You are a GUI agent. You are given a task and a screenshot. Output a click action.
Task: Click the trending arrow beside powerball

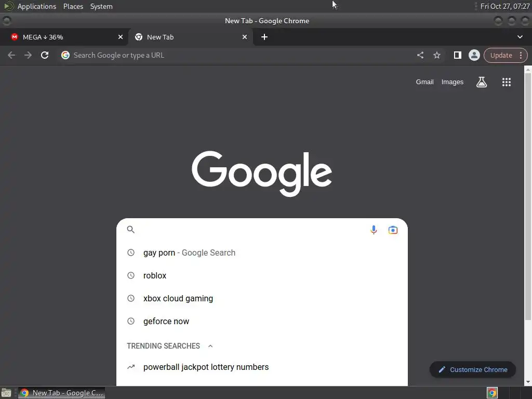(131, 367)
